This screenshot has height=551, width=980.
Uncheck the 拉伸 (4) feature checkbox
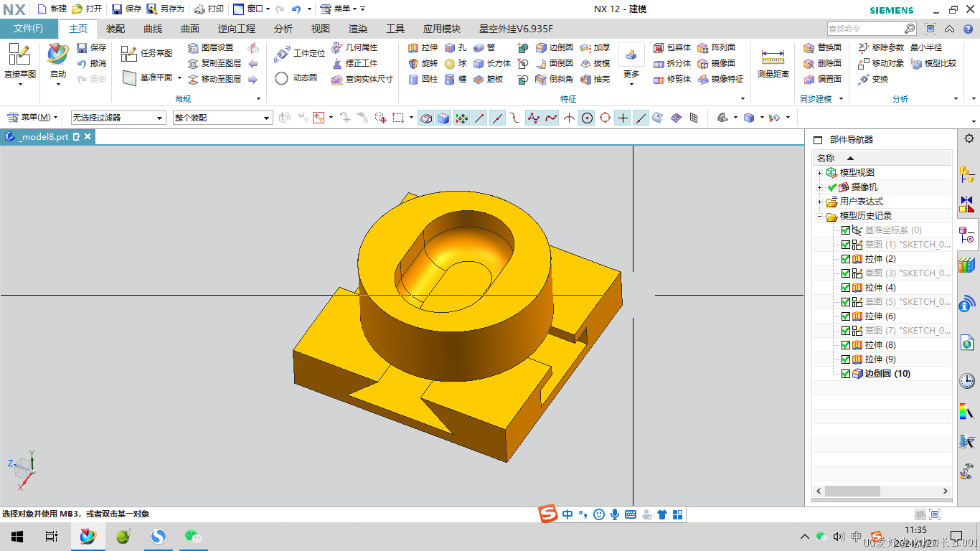[x=846, y=288]
